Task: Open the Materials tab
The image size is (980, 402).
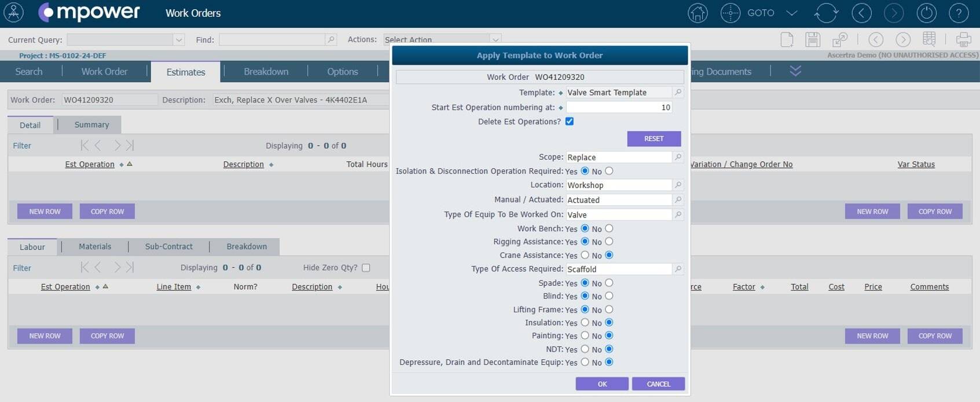Action: tap(95, 246)
